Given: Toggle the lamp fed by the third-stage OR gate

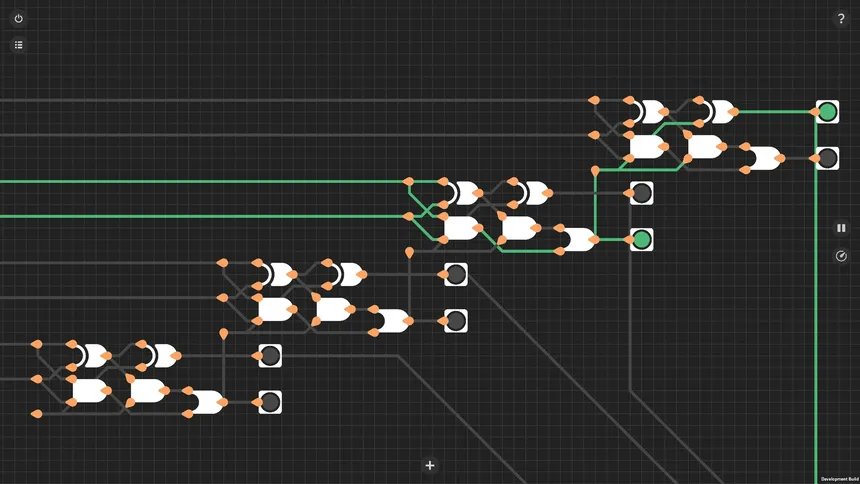Looking at the screenshot, I should (456, 321).
